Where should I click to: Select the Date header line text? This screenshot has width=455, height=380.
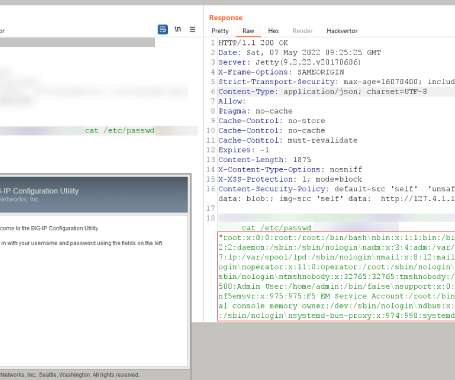pos(300,52)
